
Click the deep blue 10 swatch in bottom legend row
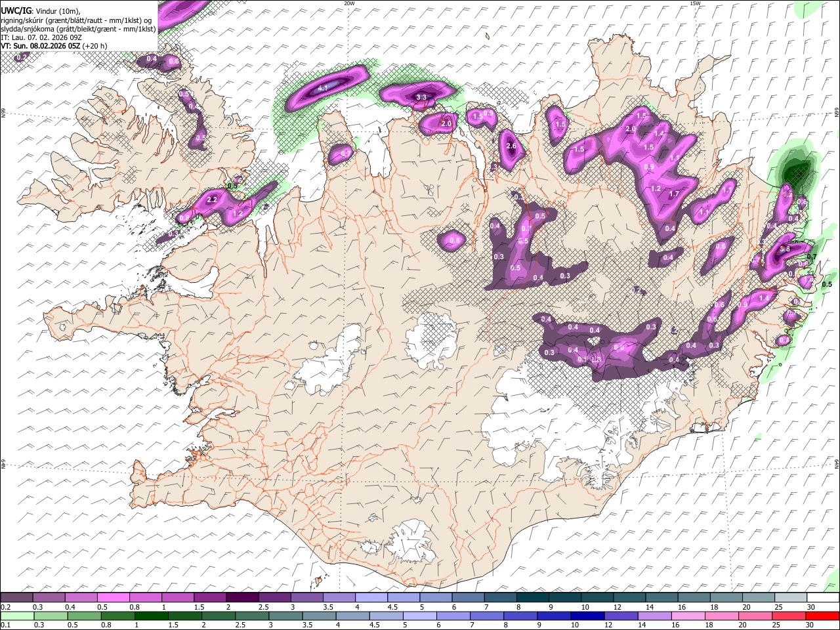point(587,616)
